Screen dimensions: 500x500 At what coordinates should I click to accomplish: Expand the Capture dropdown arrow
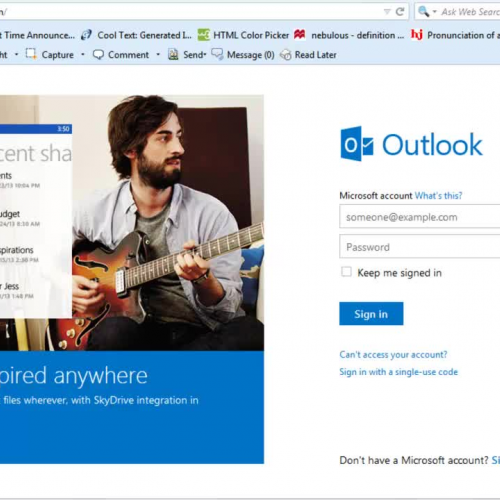(83, 54)
